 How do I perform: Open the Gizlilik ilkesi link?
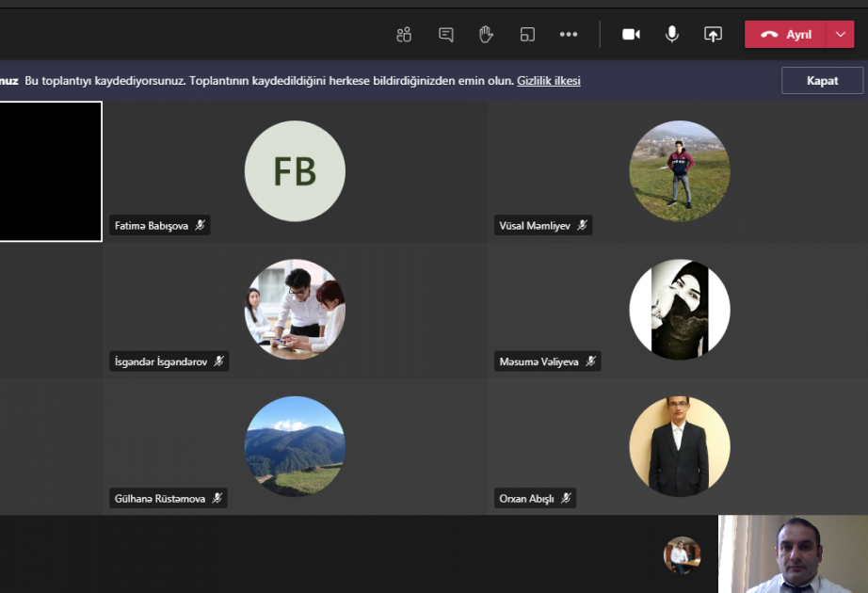coord(549,81)
